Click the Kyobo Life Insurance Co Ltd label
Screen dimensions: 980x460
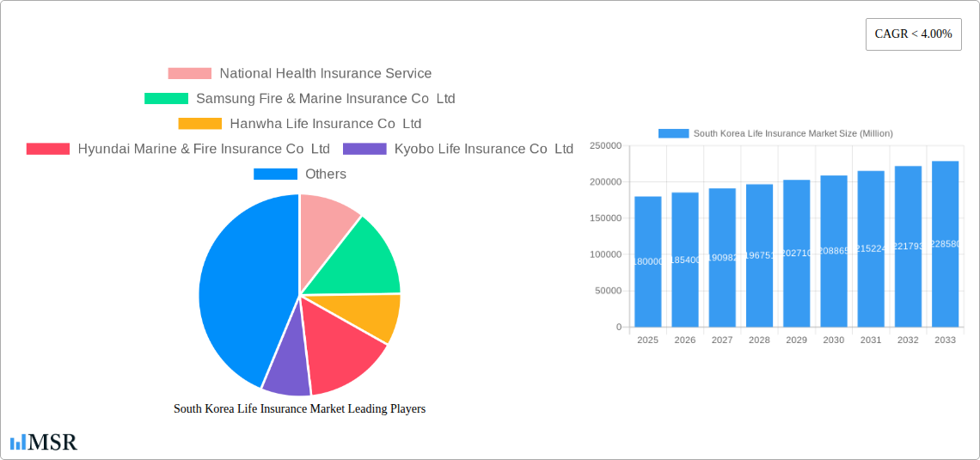(x=484, y=149)
